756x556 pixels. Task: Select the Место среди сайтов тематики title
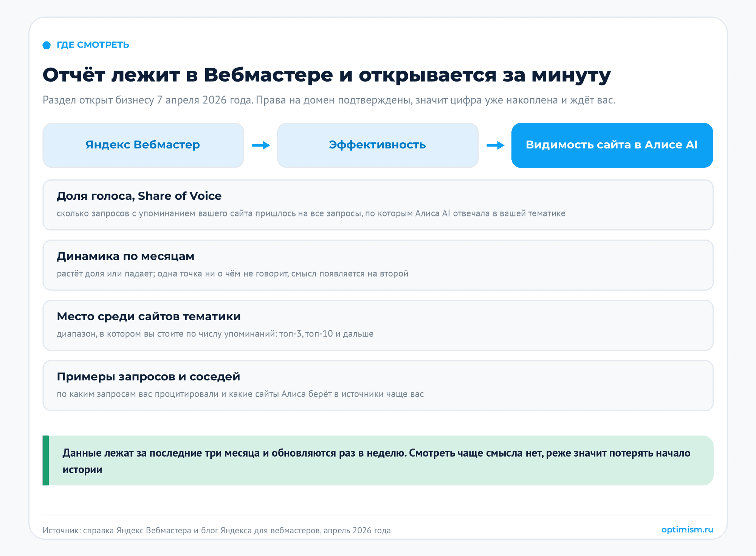[x=149, y=317]
